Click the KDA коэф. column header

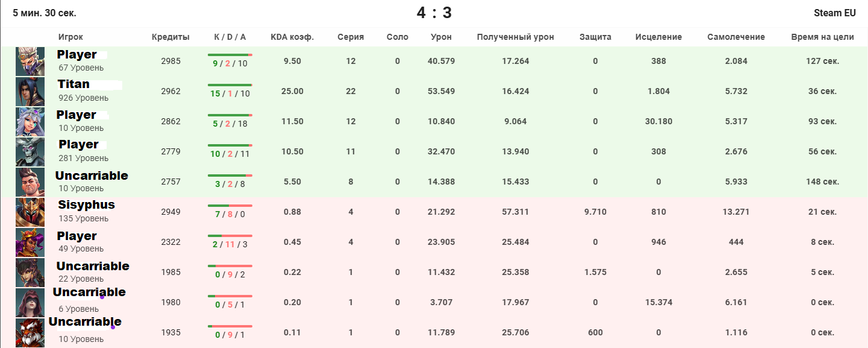pyautogui.click(x=292, y=37)
